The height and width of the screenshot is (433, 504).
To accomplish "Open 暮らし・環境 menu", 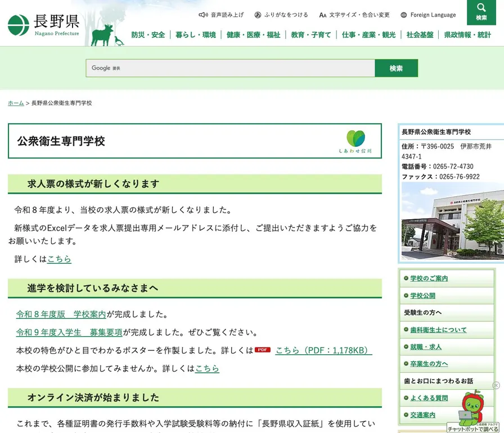I will [x=195, y=35].
